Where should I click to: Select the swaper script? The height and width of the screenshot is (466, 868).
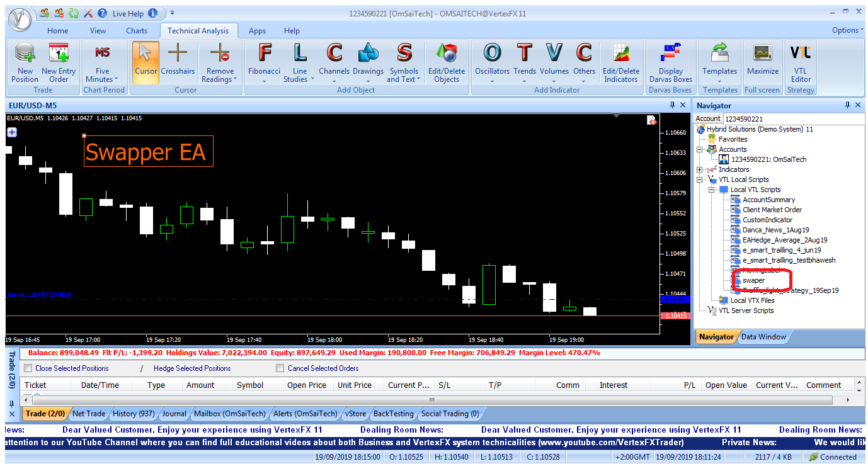pyautogui.click(x=753, y=280)
